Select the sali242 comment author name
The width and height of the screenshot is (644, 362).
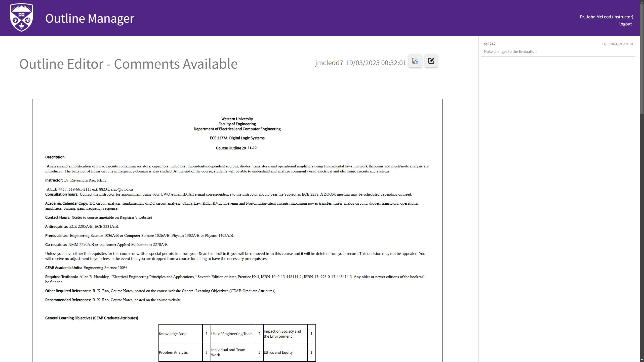[489, 44]
